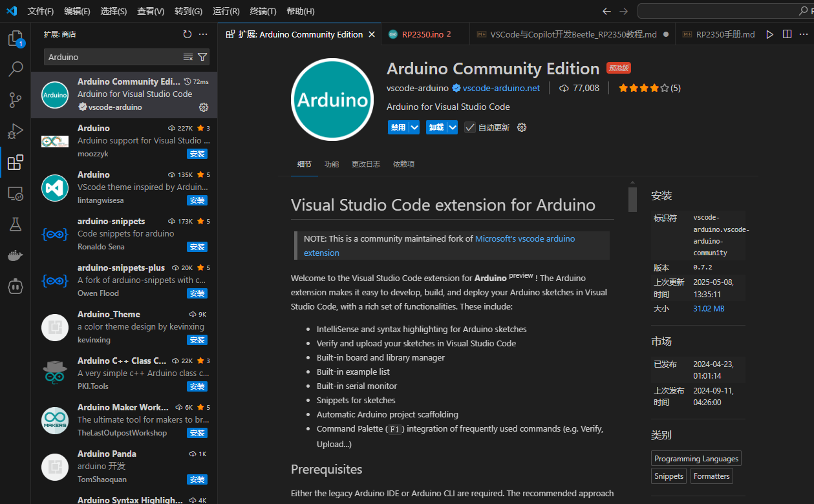This screenshot has height=504, width=814.
Task: Clear the extensions search results
Action: click(x=188, y=57)
